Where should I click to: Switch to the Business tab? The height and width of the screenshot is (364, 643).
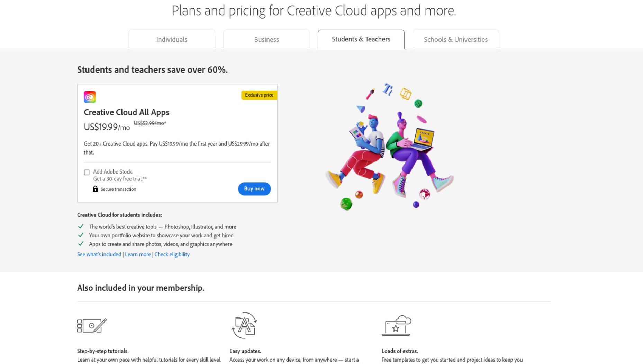coord(266,39)
